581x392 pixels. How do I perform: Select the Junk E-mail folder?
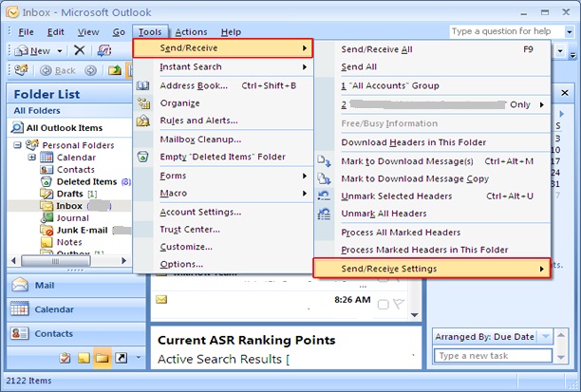pos(82,230)
